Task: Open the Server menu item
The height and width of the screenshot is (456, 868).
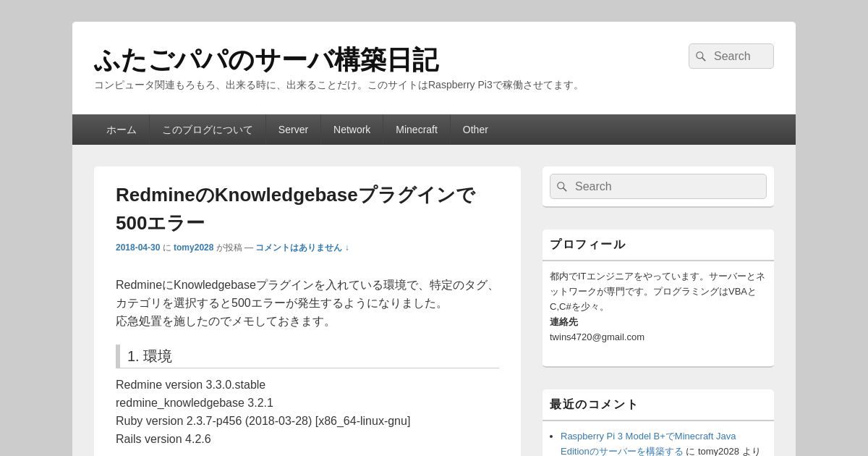Action: tap(293, 130)
